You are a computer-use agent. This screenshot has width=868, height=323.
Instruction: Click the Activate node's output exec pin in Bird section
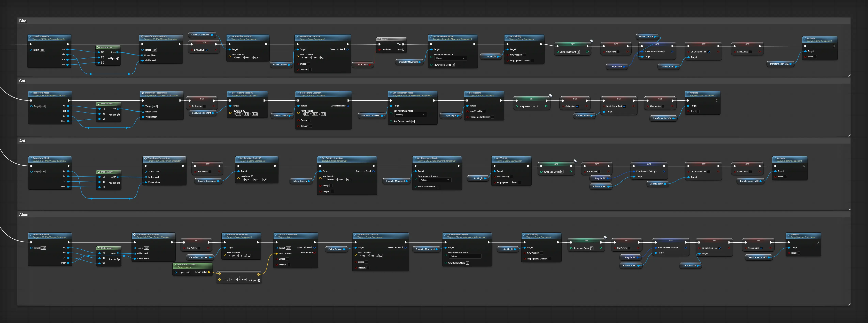(834, 46)
